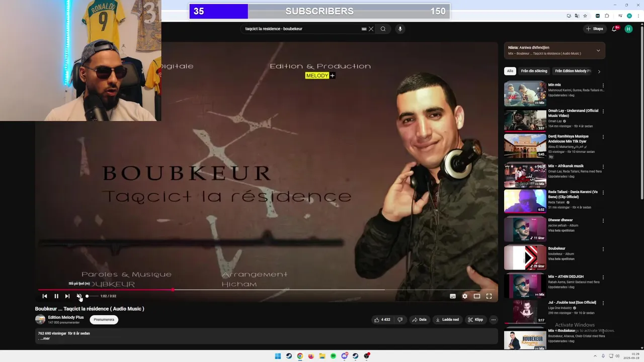
Task: Adjust the player volume slider
Action: [x=92, y=296]
